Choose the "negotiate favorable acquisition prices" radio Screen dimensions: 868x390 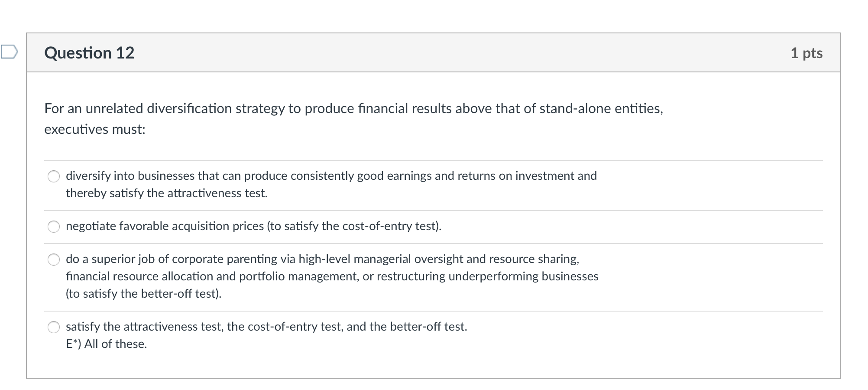click(x=54, y=227)
